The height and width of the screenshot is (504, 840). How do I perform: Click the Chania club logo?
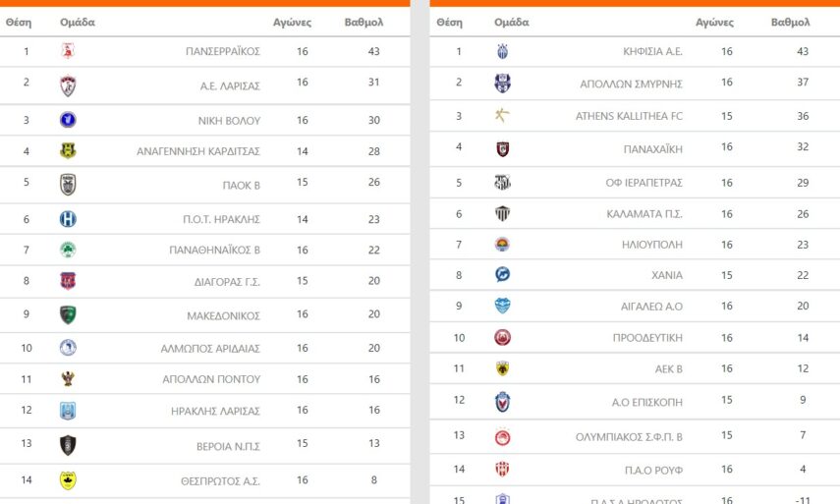click(502, 275)
